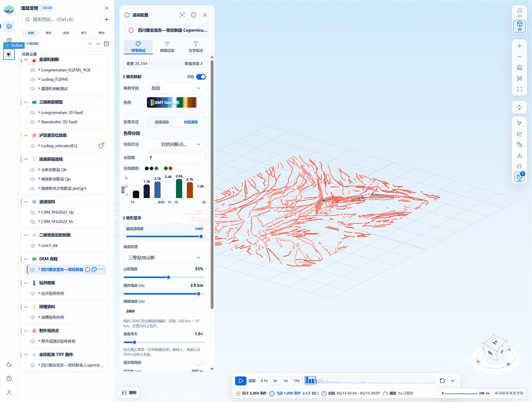Hide the Longmenshan_EQFMS_YGX layer
This screenshot has height=402, width=532.
[32, 70]
